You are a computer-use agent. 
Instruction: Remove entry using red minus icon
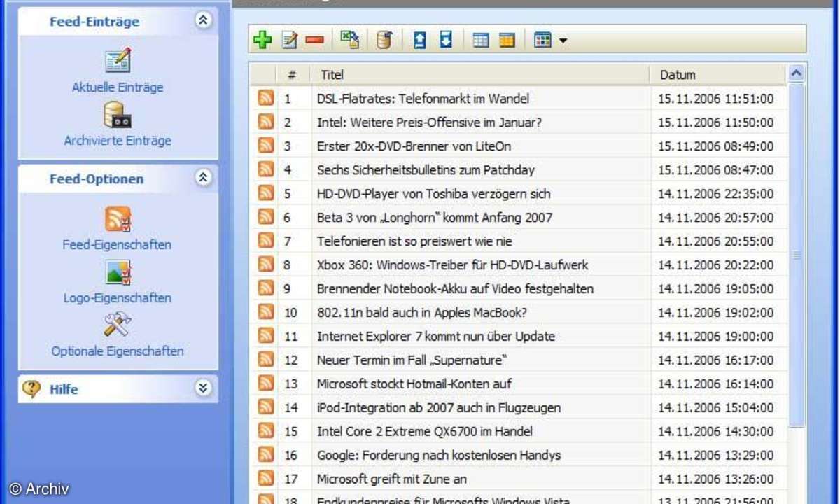[315, 41]
